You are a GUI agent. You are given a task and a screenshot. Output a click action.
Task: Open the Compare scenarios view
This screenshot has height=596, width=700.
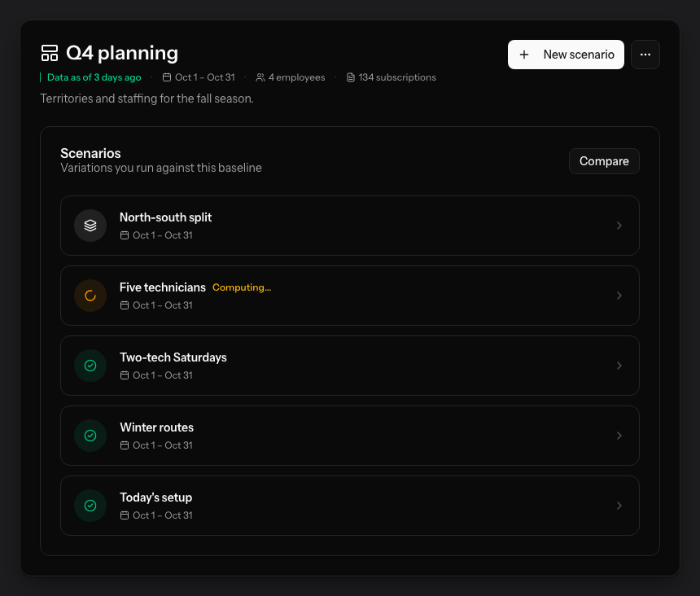tap(604, 161)
